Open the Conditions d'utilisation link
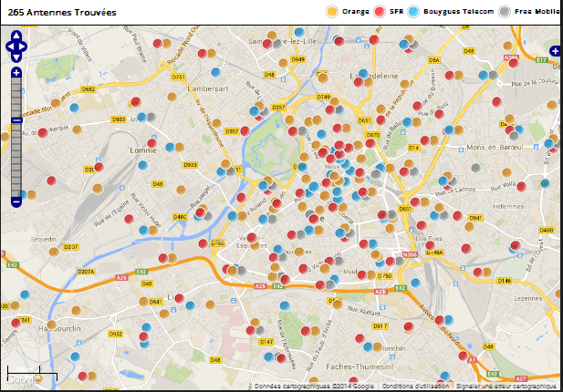Screen dimensions: 563x392 point(416,386)
